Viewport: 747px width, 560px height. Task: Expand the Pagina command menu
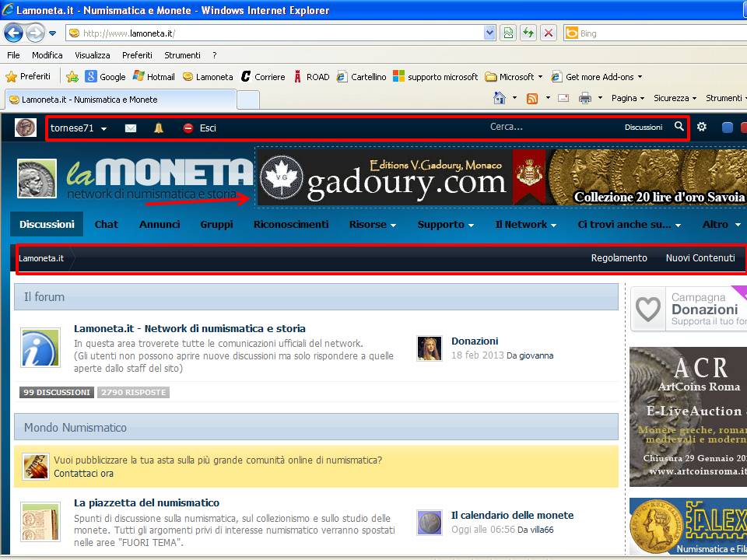[628, 98]
